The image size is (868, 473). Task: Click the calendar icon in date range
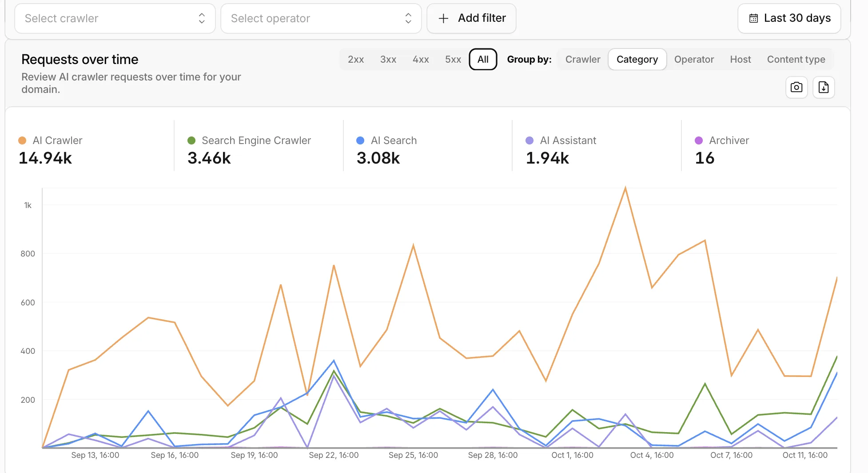[753, 18]
